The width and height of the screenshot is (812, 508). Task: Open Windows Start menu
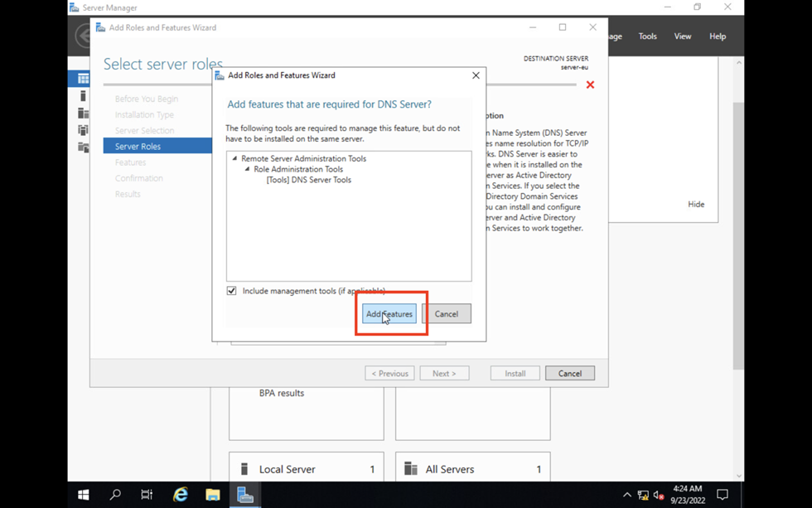click(x=83, y=495)
